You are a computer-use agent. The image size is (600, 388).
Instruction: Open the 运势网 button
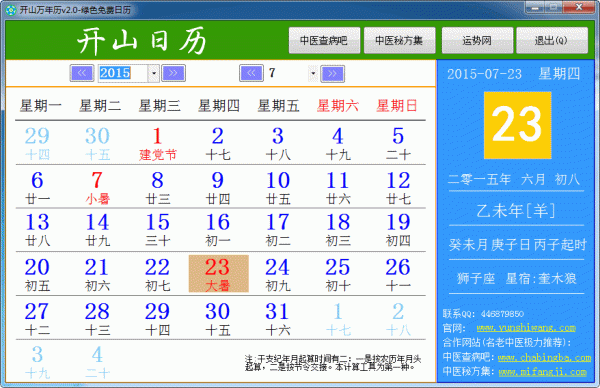pyautogui.click(x=477, y=40)
